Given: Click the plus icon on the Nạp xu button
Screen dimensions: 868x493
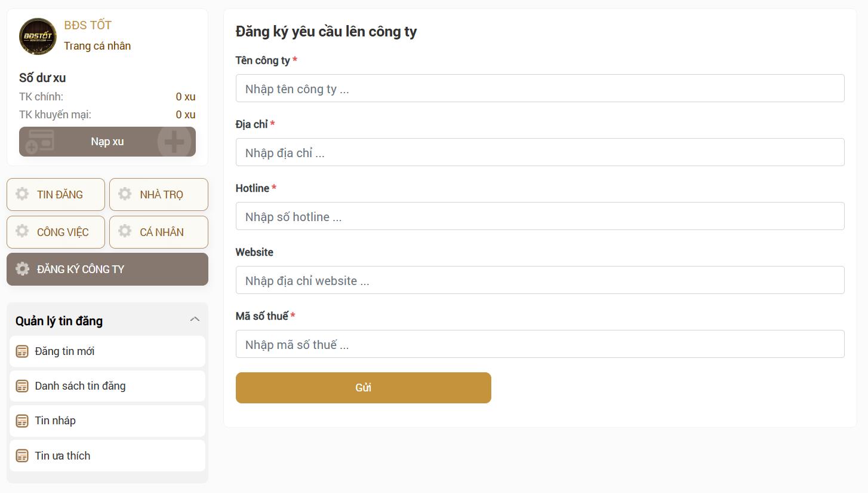Looking at the screenshot, I should (175, 142).
